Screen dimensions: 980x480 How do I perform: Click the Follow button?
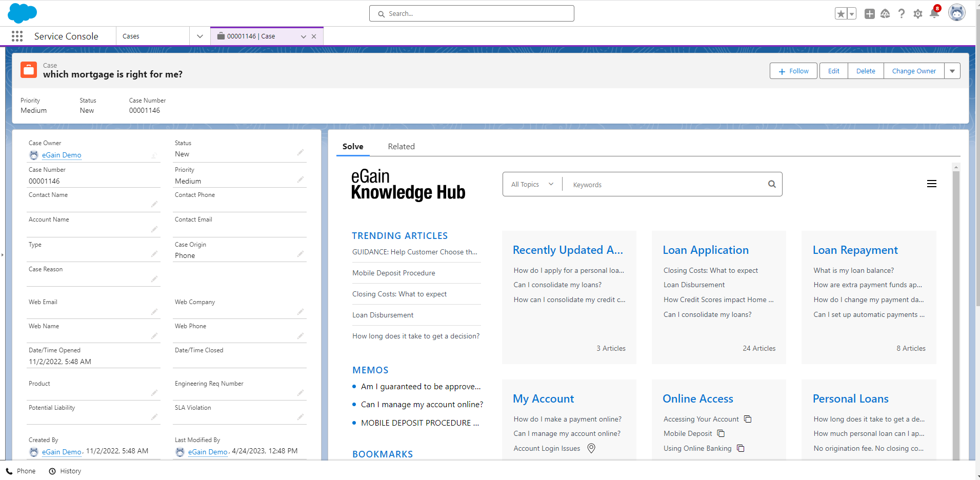(x=793, y=71)
